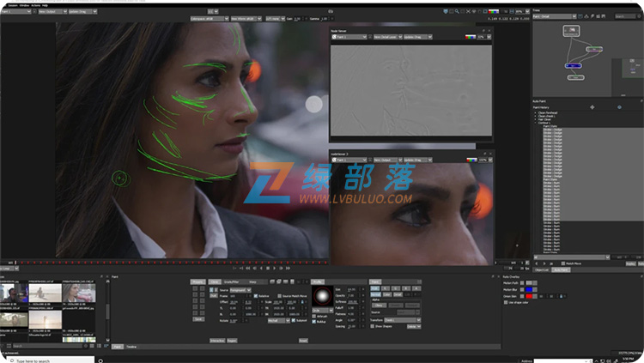
Task: Click the Profile button above brush preview
Action: click(318, 281)
